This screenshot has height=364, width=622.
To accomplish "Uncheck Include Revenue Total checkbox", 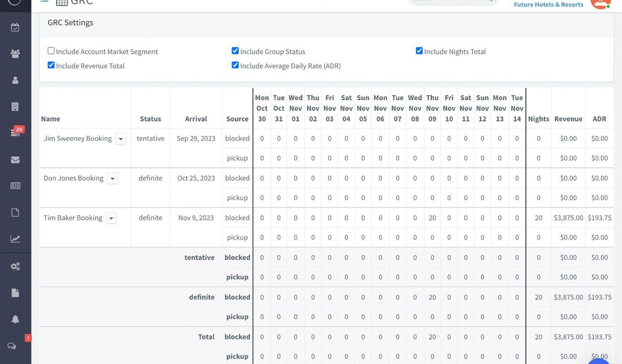I will [x=51, y=65].
